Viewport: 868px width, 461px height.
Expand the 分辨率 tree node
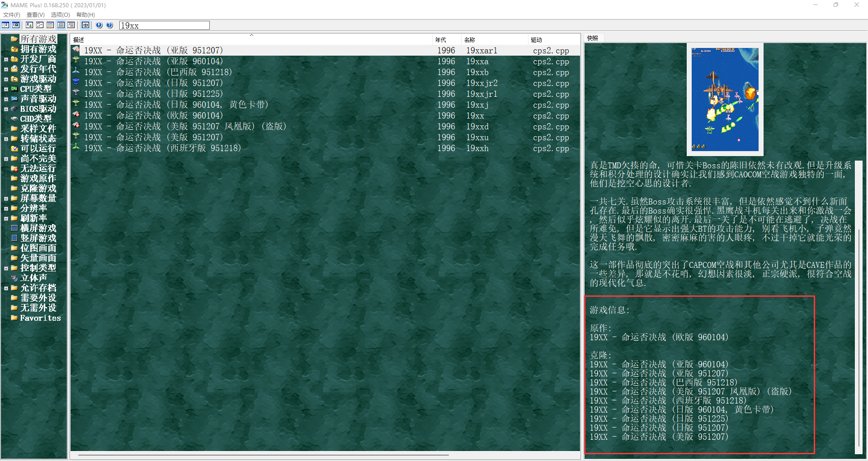click(6, 209)
